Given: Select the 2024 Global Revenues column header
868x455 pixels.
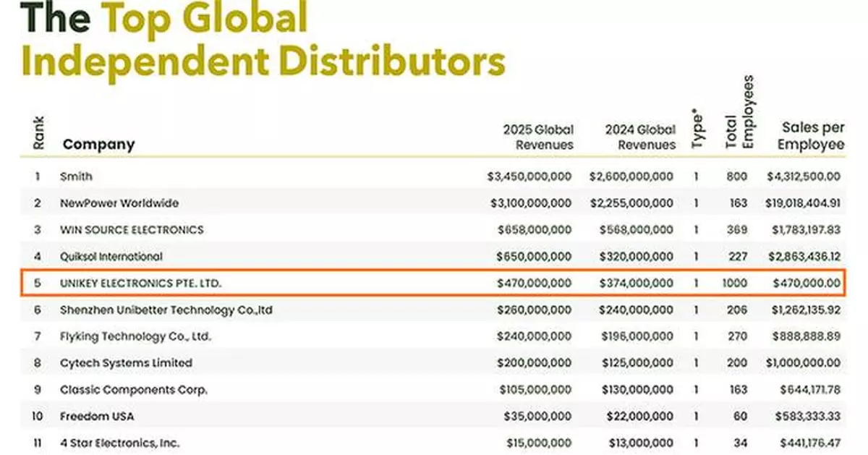Looking at the screenshot, I should [x=641, y=137].
